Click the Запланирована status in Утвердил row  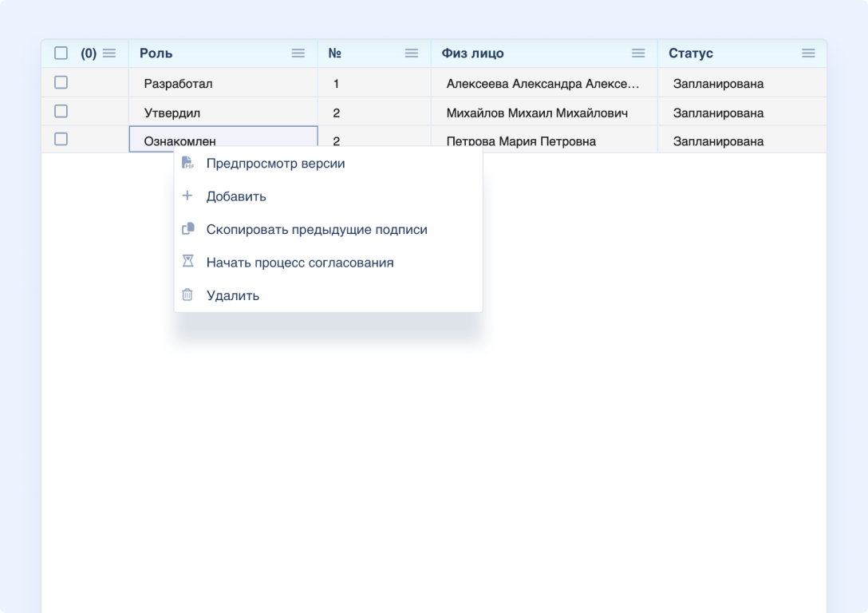[718, 113]
